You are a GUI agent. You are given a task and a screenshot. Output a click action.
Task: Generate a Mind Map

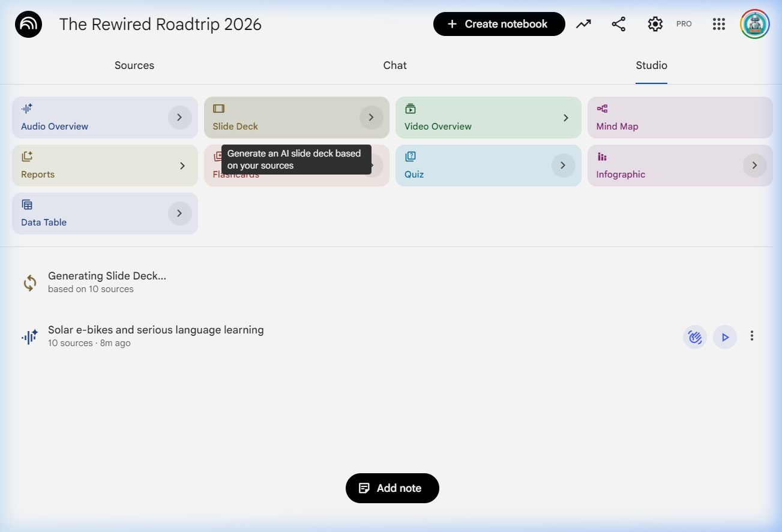(679, 118)
